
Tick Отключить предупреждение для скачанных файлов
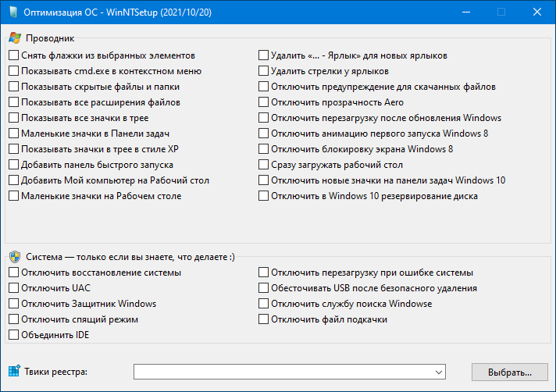(263, 87)
